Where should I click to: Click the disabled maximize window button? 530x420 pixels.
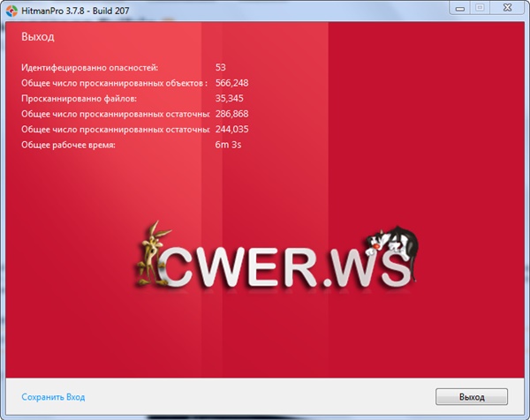pos(480,7)
